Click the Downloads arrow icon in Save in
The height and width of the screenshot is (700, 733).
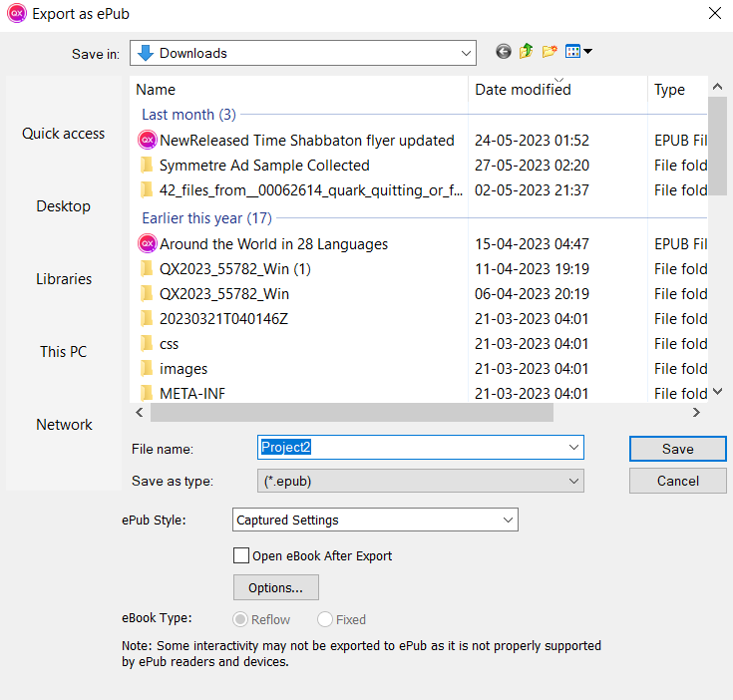[x=146, y=53]
